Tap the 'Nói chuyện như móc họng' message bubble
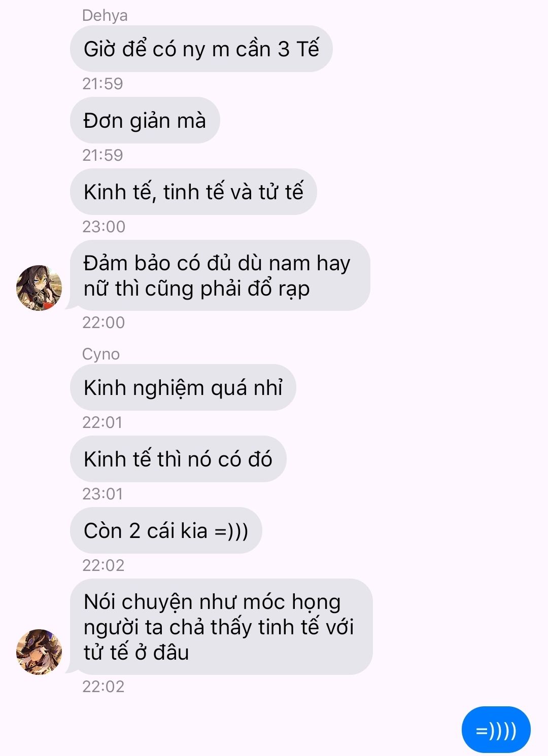548x756 pixels. click(221, 627)
